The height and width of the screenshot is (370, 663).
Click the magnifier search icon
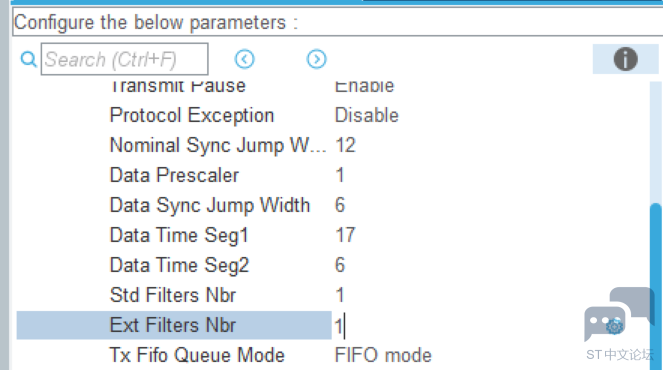coord(29,59)
